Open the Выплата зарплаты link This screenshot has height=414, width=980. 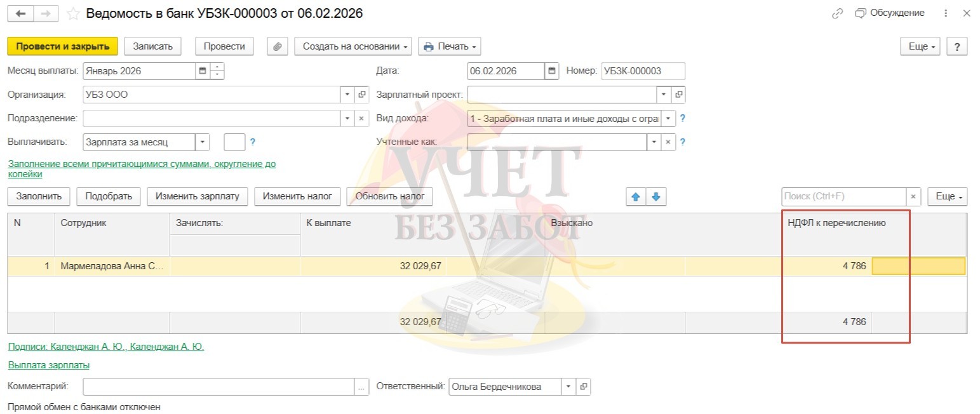coord(49,365)
